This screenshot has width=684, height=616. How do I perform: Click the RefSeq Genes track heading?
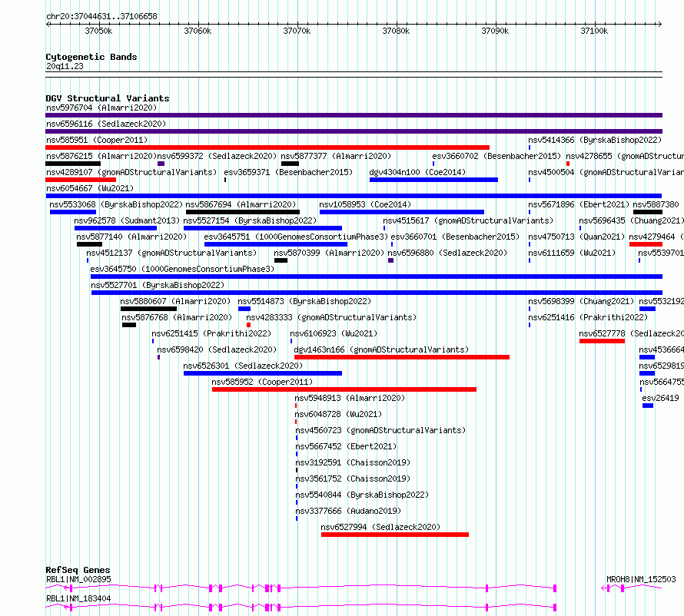(78, 570)
